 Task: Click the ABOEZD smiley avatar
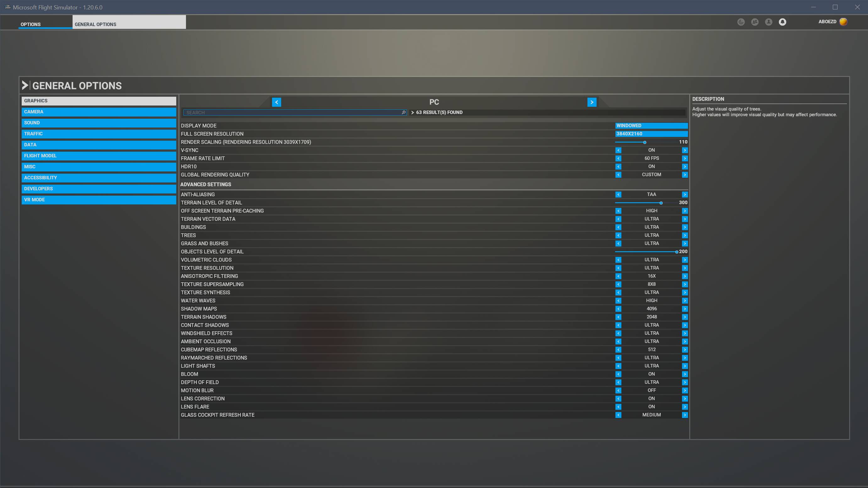[x=843, y=22]
